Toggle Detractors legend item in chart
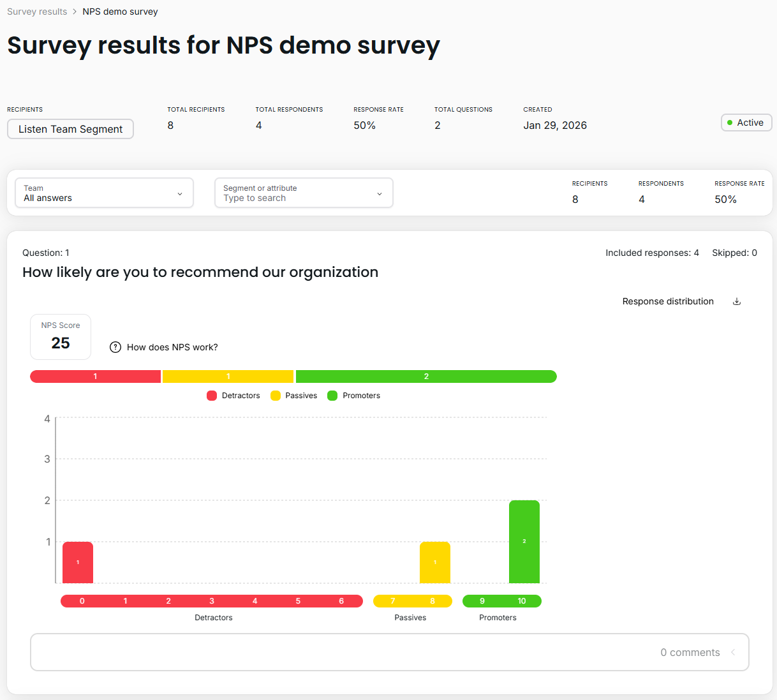 tap(233, 396)
